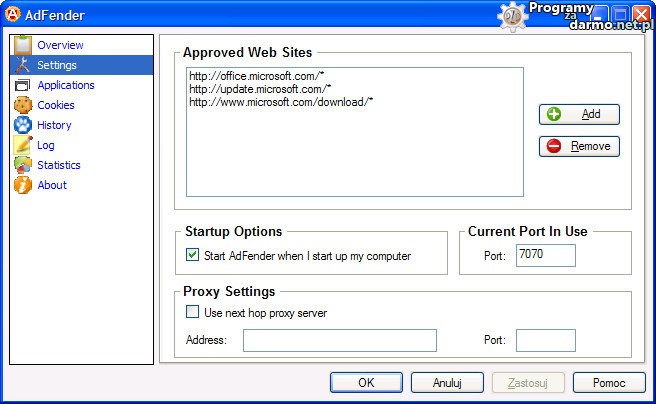Click the About info icon
656x404 pixels.
tap(22, 185)
